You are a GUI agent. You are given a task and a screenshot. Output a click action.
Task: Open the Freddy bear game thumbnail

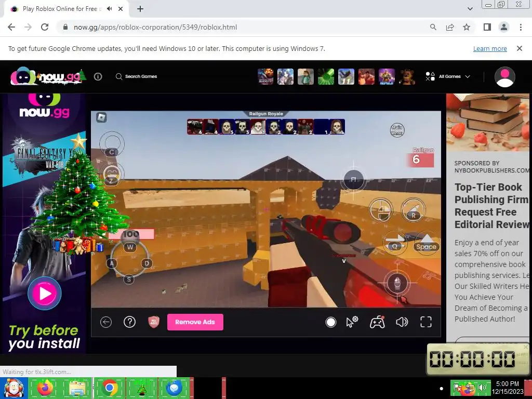(407, 76)
